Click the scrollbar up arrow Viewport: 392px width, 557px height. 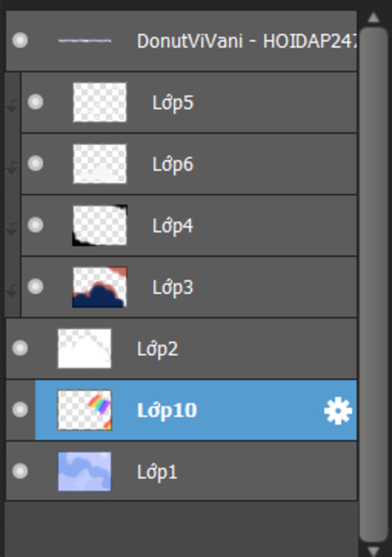[373, 17]
